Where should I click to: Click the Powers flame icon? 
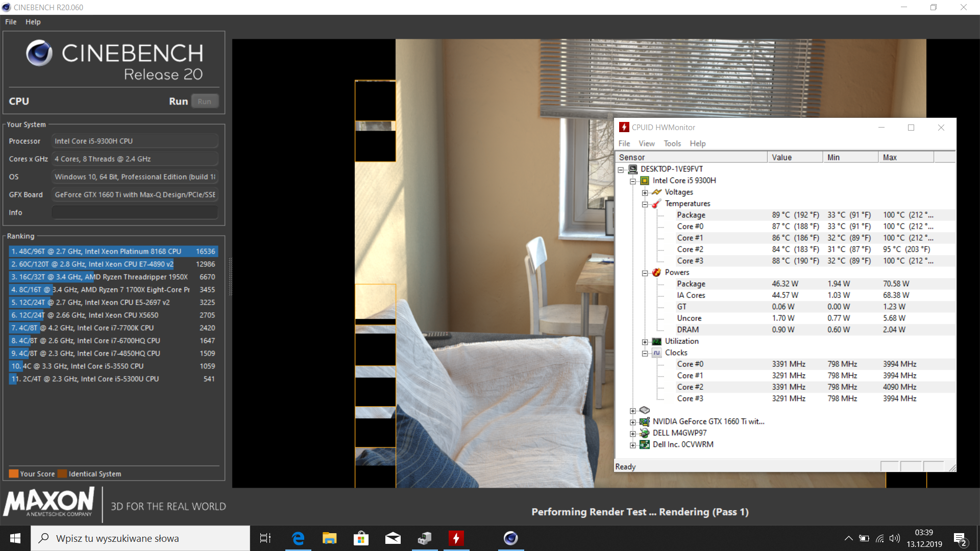tap(656, 272)
